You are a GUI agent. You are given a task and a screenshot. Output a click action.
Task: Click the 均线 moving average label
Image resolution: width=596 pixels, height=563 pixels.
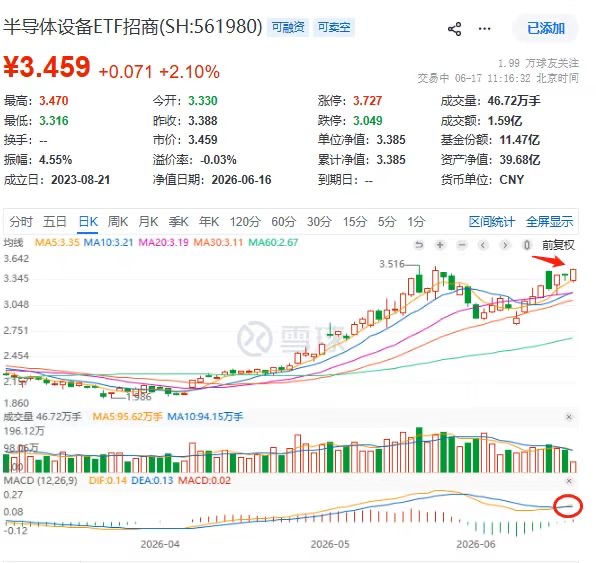pos(13,242)
